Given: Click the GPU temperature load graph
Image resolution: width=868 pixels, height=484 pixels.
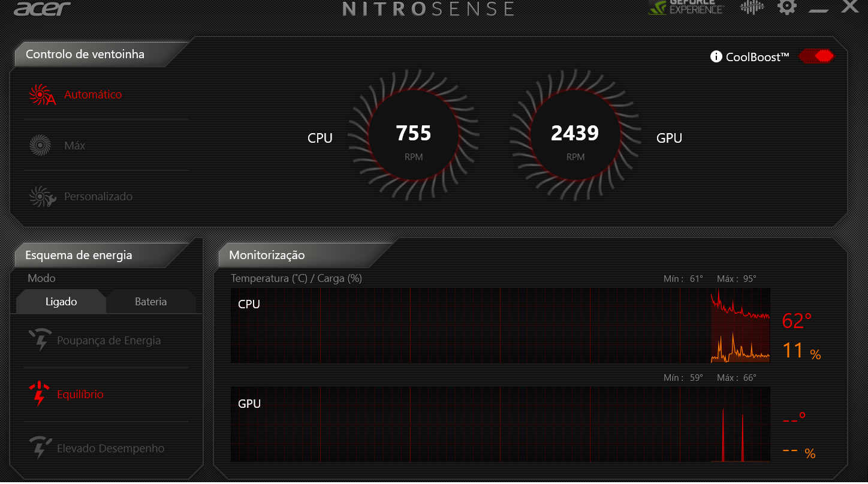Looking at the screenshot, I should click(x=501, y=425).
